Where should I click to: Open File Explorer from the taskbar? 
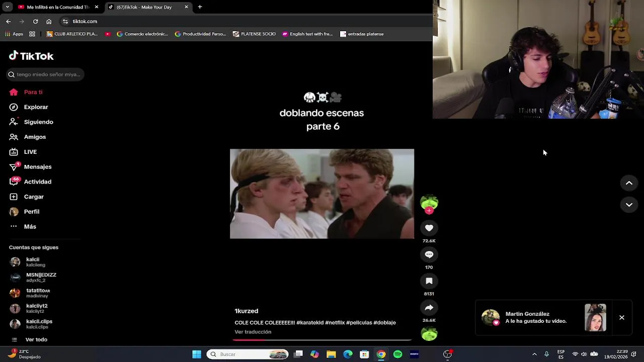(331, 354)
